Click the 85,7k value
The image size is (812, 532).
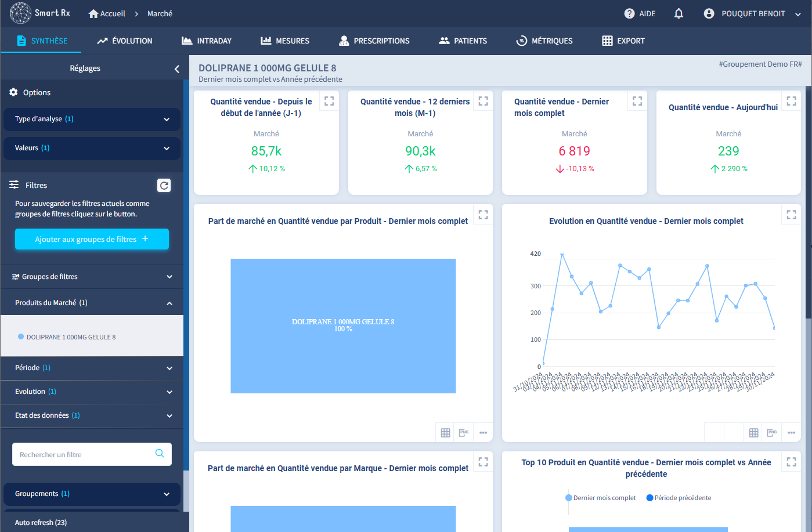(266, 151)
